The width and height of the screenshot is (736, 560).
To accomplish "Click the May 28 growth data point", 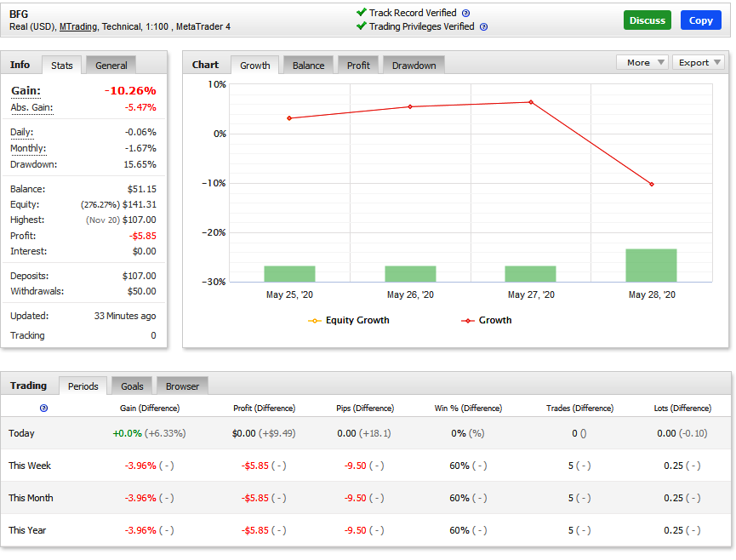I will click(652, 184).
